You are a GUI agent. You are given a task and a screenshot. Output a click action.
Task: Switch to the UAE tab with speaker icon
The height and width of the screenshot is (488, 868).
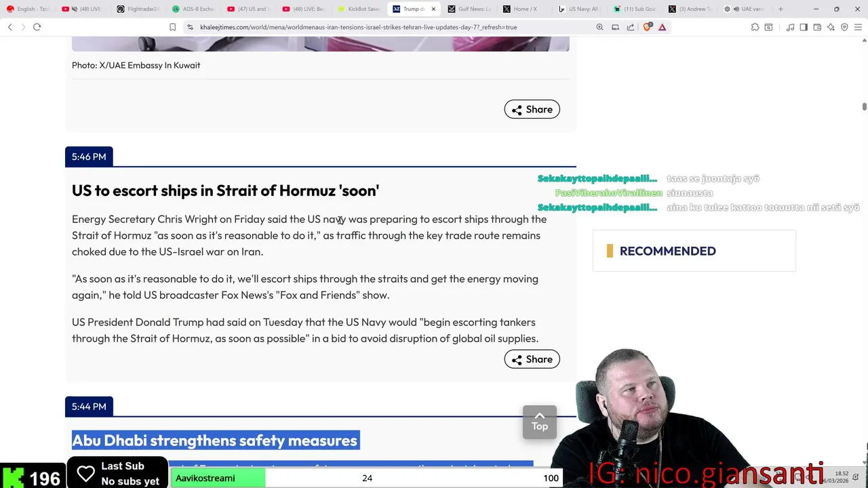point(745,9)
